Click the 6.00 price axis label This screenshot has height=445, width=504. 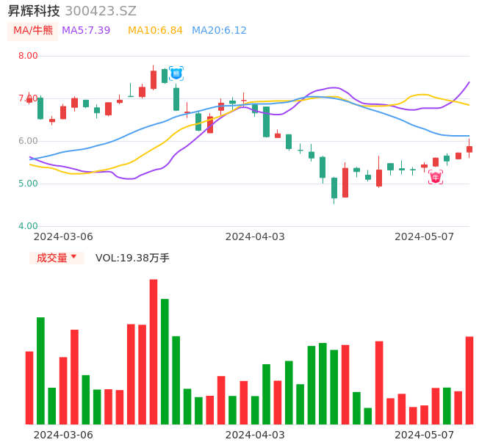[28, 141]
